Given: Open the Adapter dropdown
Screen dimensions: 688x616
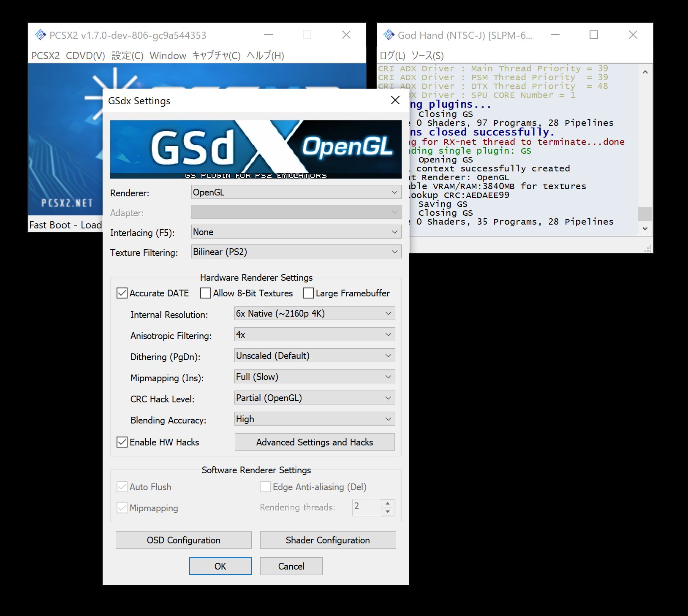Looking at the screenshot, I should pyautogui.click(x=296, y=212).
